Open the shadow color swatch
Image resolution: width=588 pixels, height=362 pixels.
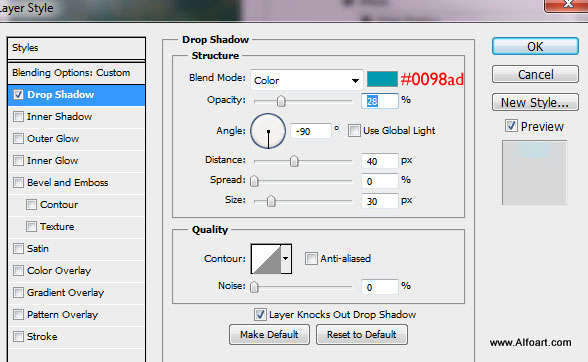[382, 79]
